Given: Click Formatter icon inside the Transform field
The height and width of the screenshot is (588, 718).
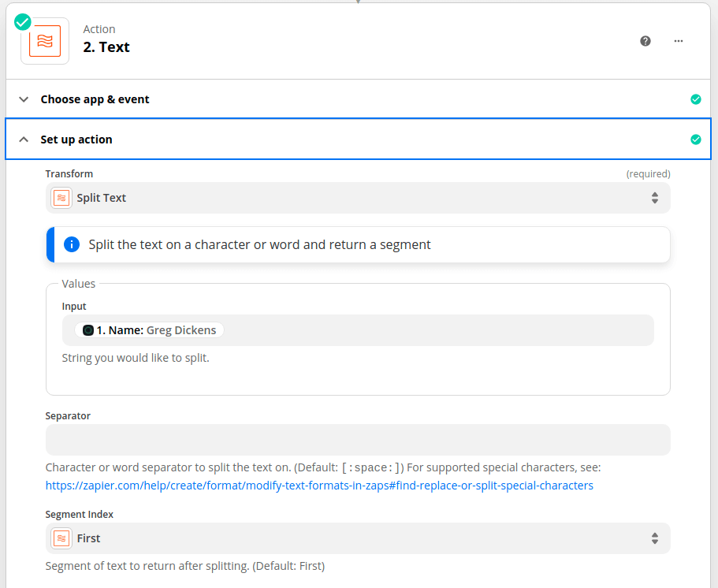Looking at the screenshot, I should pyautogui.click(x=61, y=198).
